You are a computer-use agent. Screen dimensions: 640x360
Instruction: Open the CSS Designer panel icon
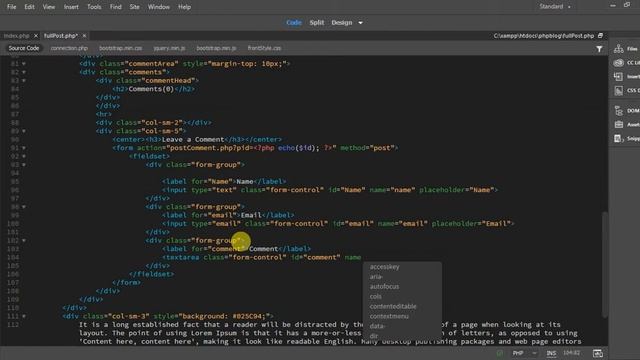tap(619, 90)
